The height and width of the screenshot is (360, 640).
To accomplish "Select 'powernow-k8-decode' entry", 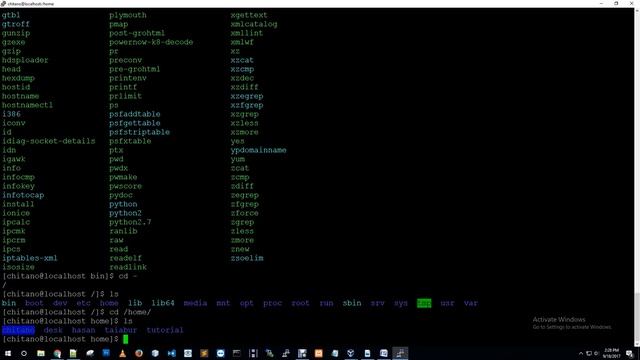I will point(151,42).
